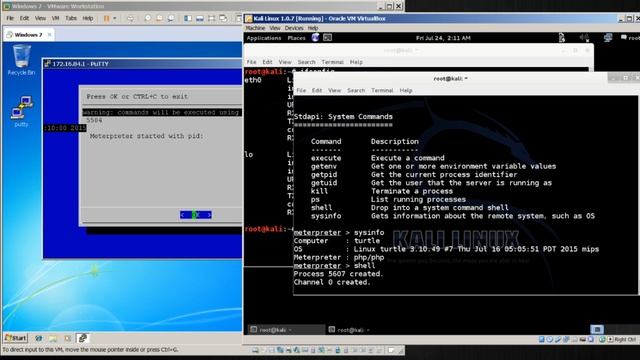The height and width of the screenshot is (360, 640).
Task: Open Kali Places menu
Action: click(x=296, y=38)
